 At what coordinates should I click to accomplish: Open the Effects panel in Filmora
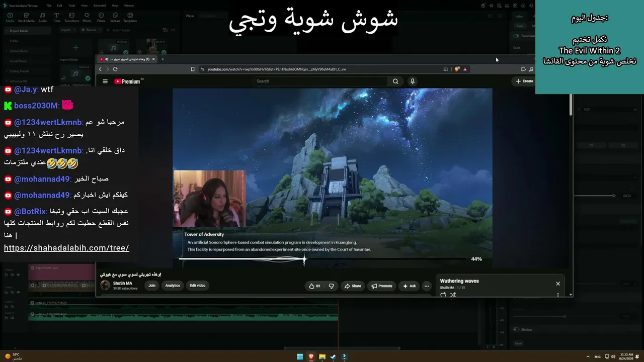click(87, 18)
